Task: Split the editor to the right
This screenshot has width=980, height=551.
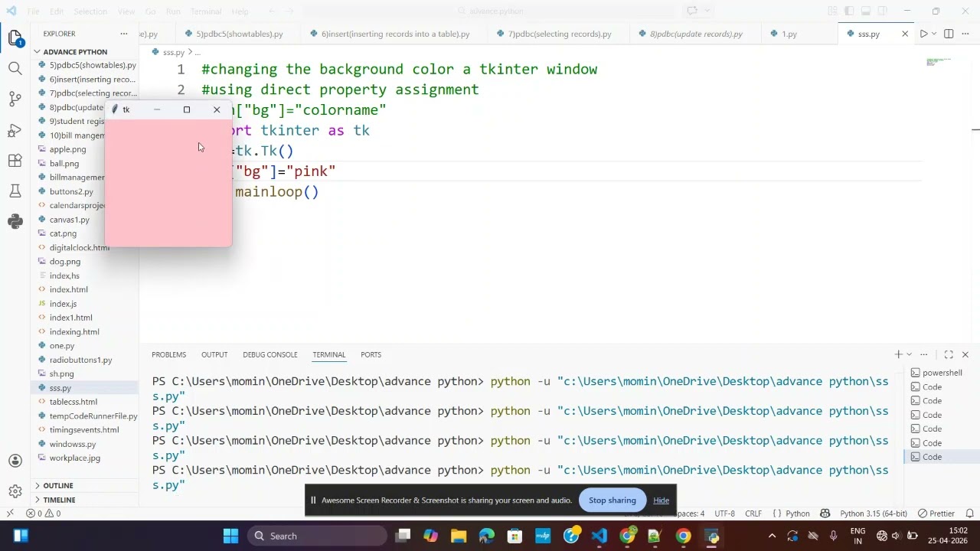Action: tap(949, 34)
